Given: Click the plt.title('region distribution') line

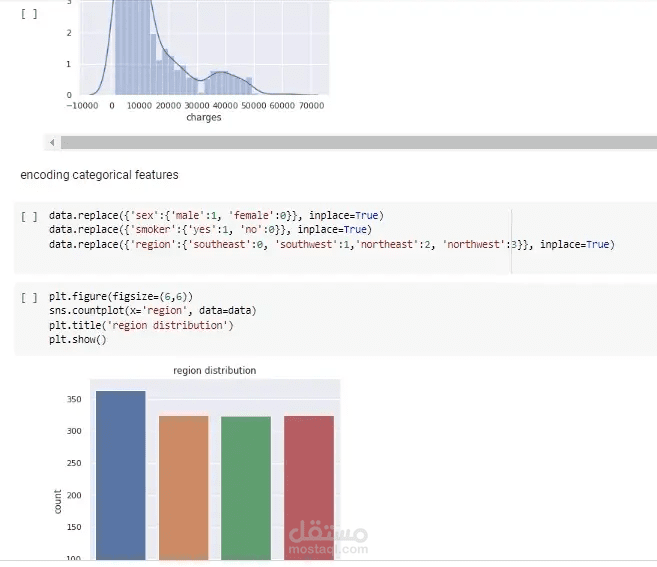Looking at the screenshot, I should point(140,326).
